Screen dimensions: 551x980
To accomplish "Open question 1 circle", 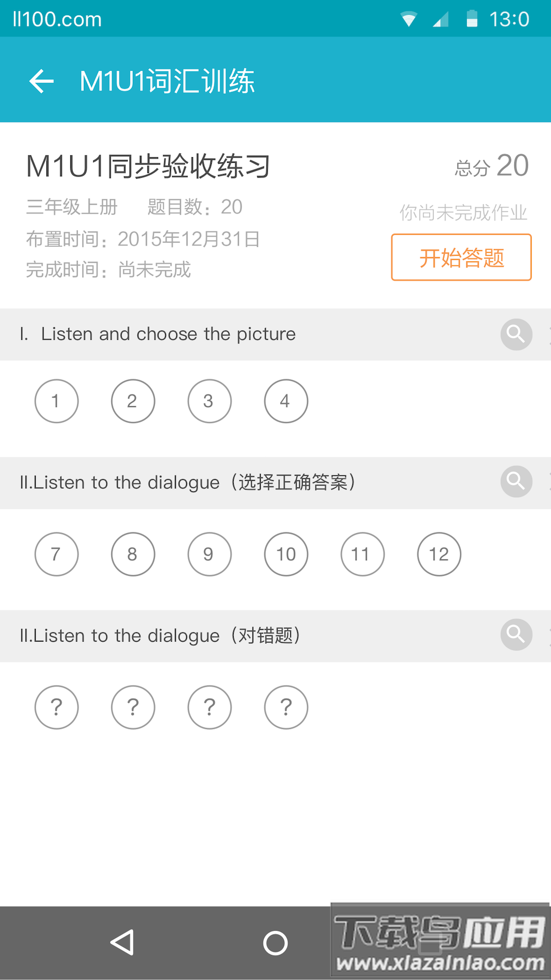I will click(x=57, y=401).
